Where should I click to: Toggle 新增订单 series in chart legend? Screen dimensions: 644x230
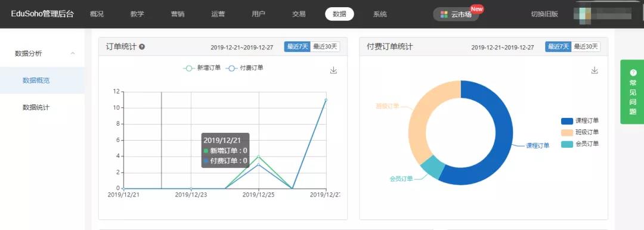pos(202,68)
